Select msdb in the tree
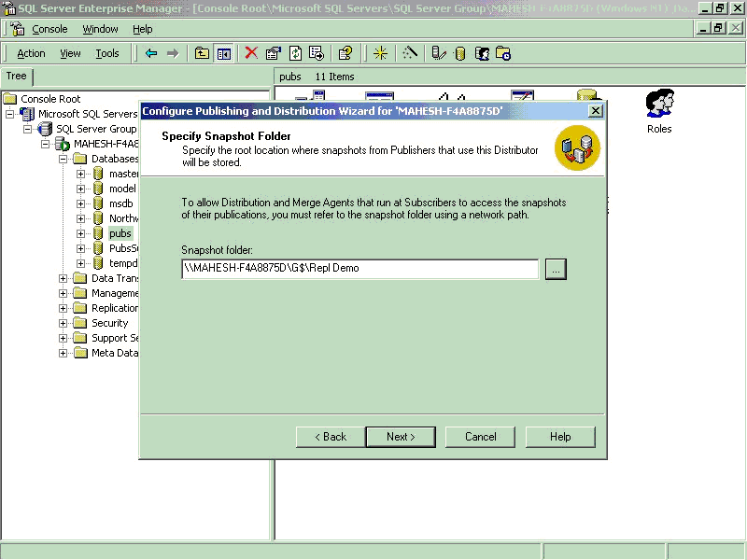 pyautogui.click(x=121, y=203)
